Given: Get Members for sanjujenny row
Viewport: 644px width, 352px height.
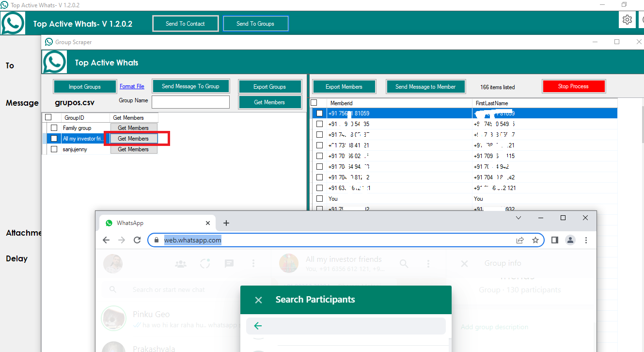Looking at the screenshot, I should tap(133, 149).
